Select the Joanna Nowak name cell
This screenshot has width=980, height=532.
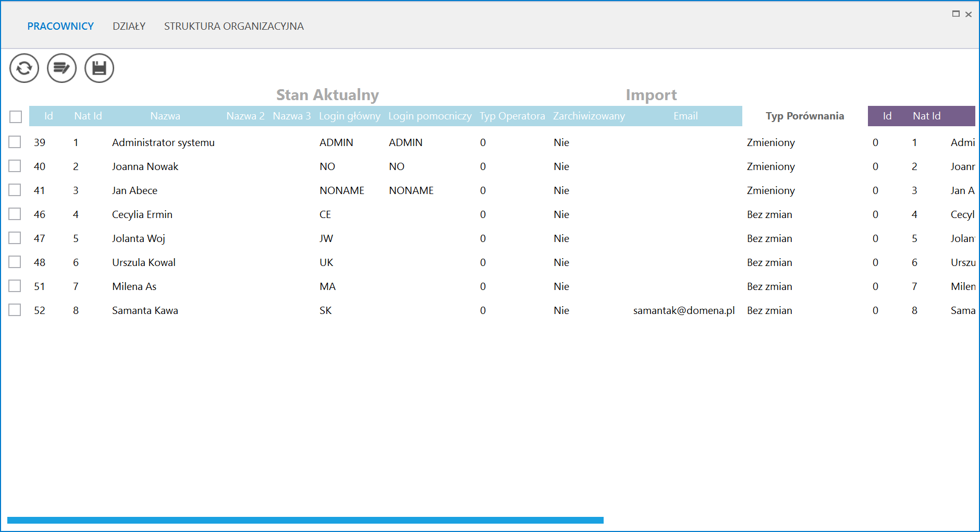pos(145,166)
